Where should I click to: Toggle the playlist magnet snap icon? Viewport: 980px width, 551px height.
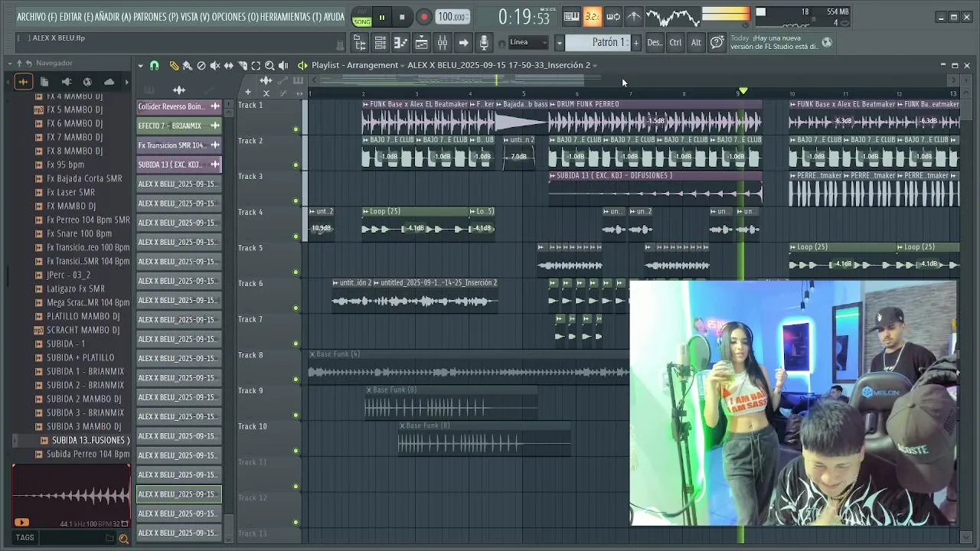pos(154,66)
